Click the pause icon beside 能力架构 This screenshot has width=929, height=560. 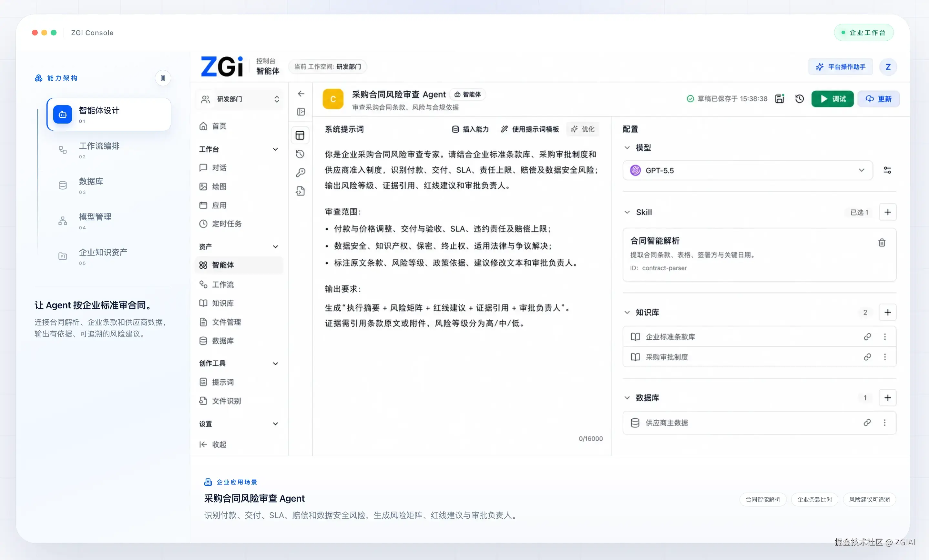pos(163,78)
